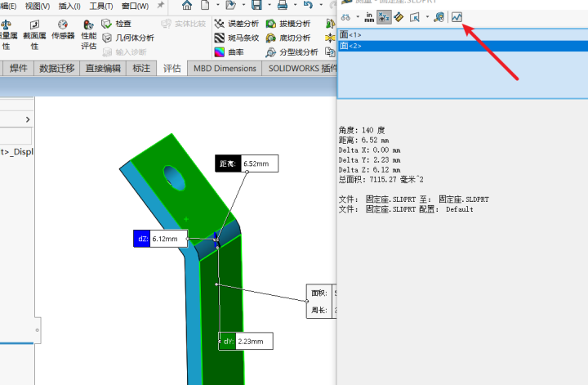588x385 pixels.
Task: Open the 工具(T) menu
Action: [x=101, y=6]
